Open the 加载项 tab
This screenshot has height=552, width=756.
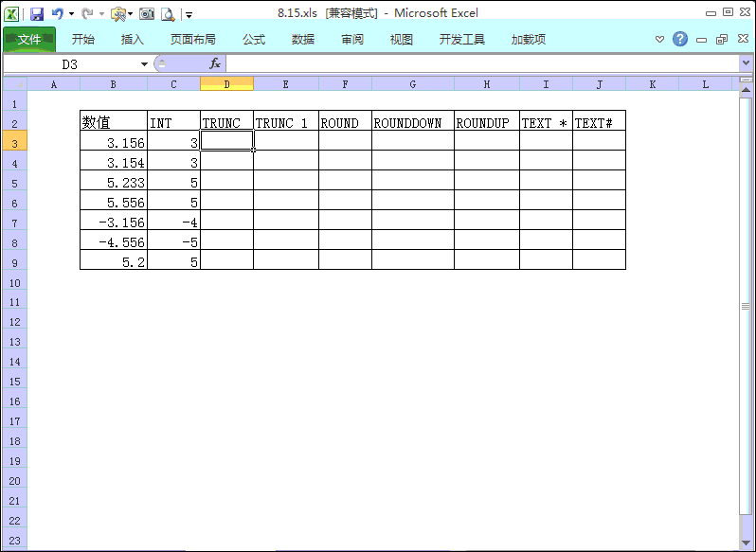tap(529, 40)
